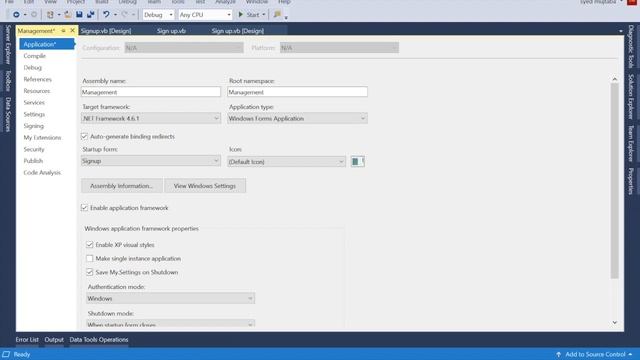Toggle Enable XP visual styles checkbox
The height and width of the screenshot is (360, 640).
pos(90,245)
